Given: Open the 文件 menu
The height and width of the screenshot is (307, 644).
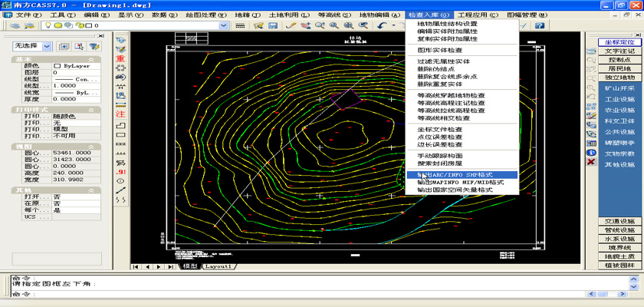Looking at the screenshot, I should click(28, 15).
